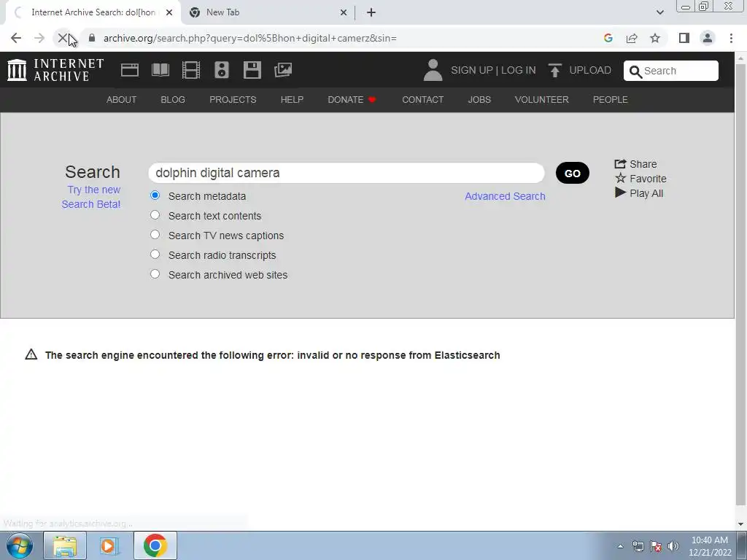Open Windows Media Player from the taskbar
Screen dimensions: 747x560
109,545
